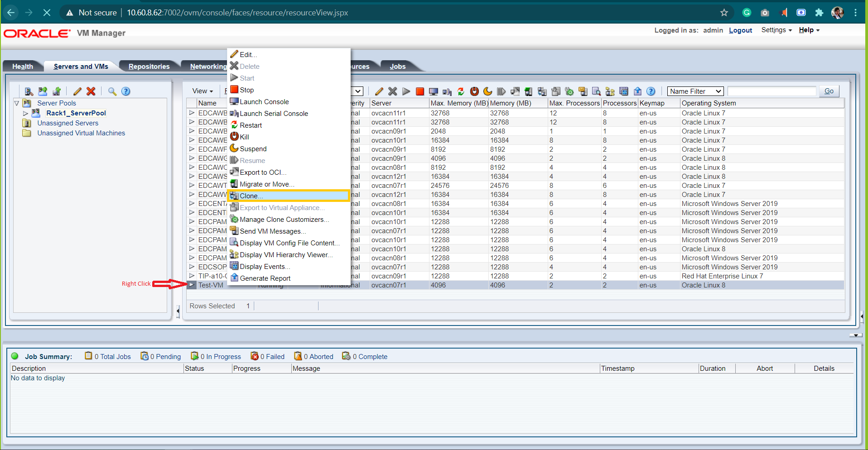The width and height of the screenshot is (868, 450).
Task: Expand the Rack1_ServerPool tree node
Action: [26, 113]
